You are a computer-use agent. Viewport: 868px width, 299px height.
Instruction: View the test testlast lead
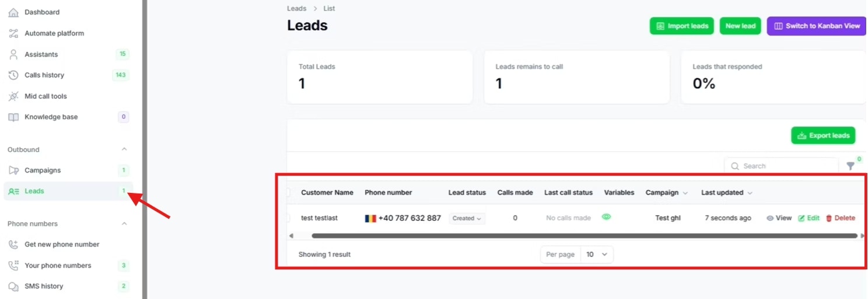779,218
